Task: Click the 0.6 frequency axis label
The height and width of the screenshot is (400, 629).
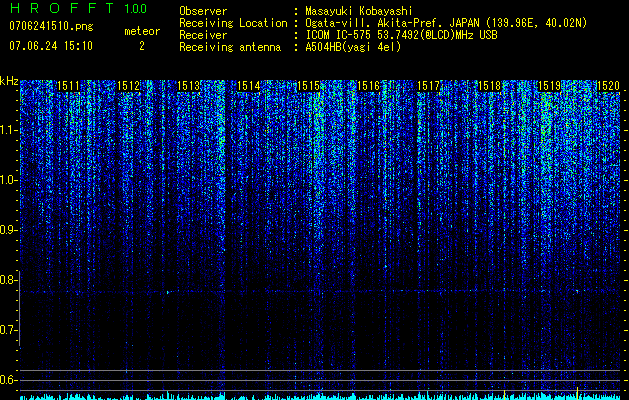Action: [7, 380]
